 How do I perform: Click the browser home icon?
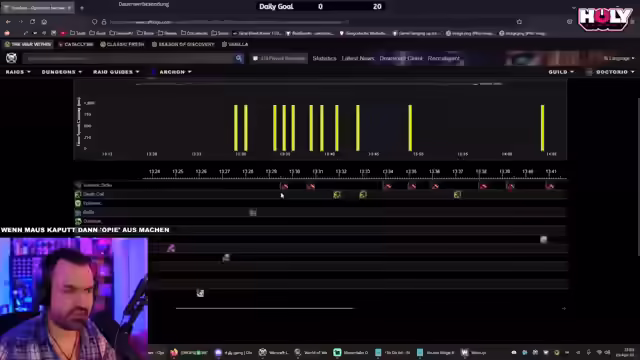click(x=44, y=22)
